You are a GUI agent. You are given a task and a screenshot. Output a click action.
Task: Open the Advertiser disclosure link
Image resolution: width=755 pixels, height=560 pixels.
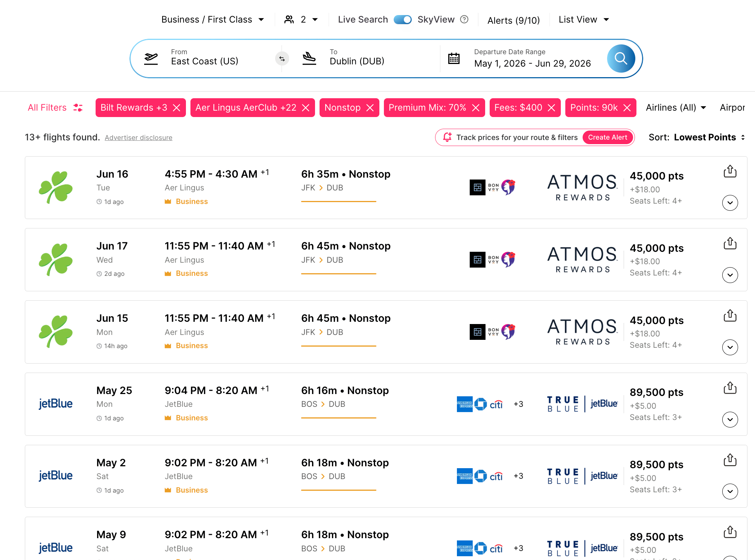point(139,138)
